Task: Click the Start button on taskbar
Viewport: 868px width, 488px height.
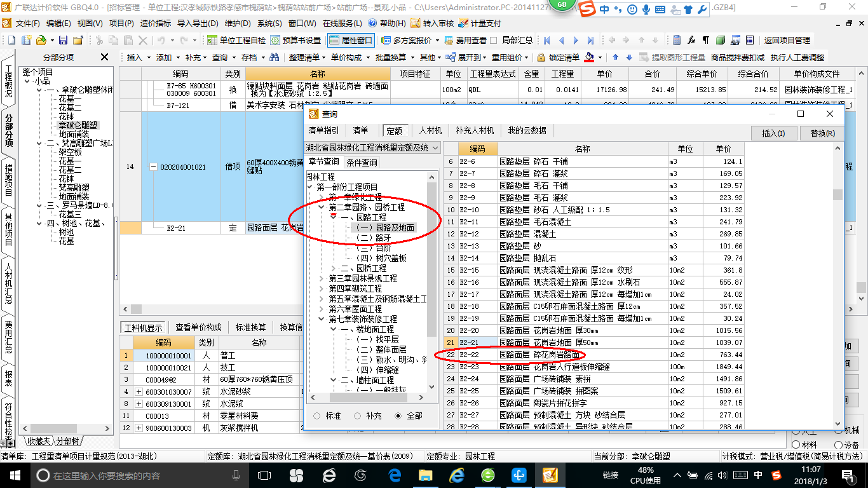Action: tap(15, 475)
